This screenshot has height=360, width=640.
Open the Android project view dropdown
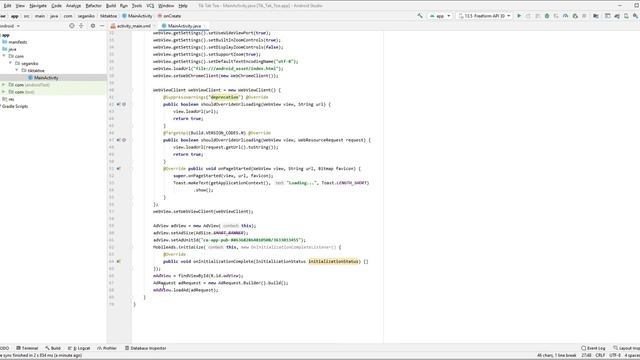9,26
